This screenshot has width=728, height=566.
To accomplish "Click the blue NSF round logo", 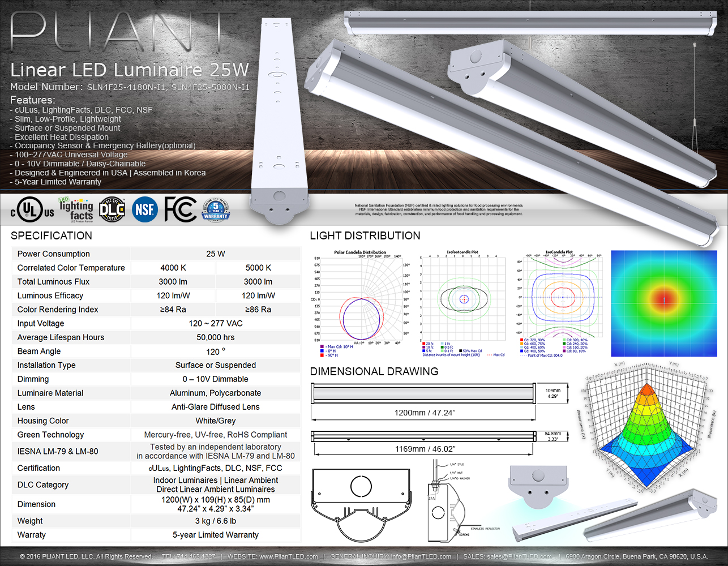I will [x=145, y=210].
